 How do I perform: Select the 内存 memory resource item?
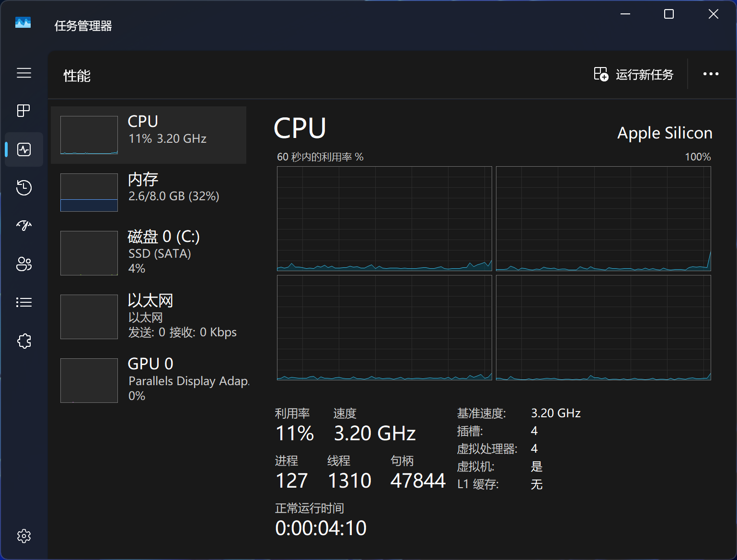tap(149, 192)
